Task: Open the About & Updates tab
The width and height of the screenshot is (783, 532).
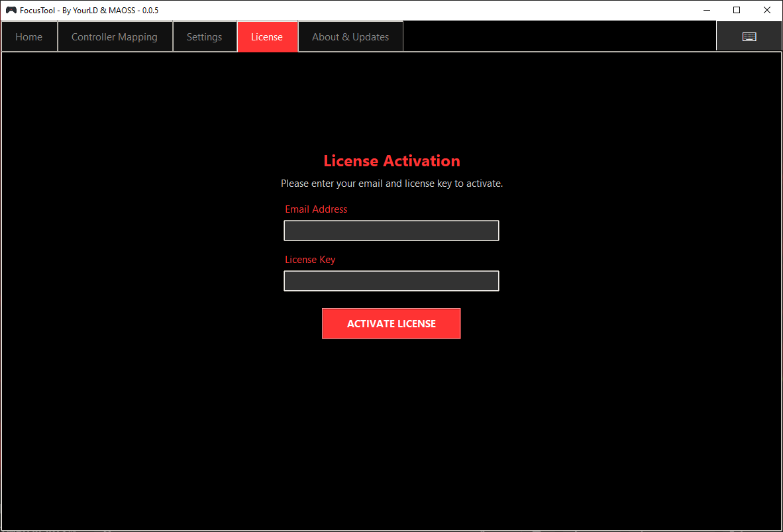Action: pyautogui.click(x=350, y=36)
